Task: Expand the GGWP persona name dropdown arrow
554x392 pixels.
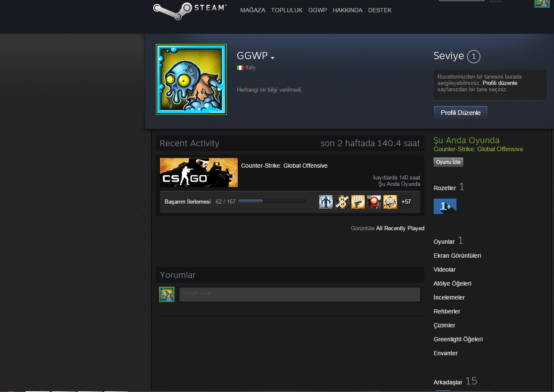Action: pos(273,58)
